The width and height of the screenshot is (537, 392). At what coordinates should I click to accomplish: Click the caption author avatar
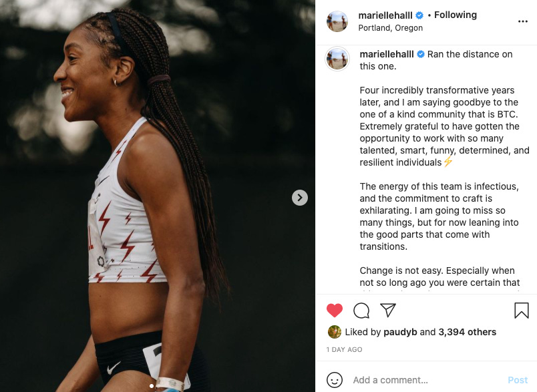click(337, 59)
